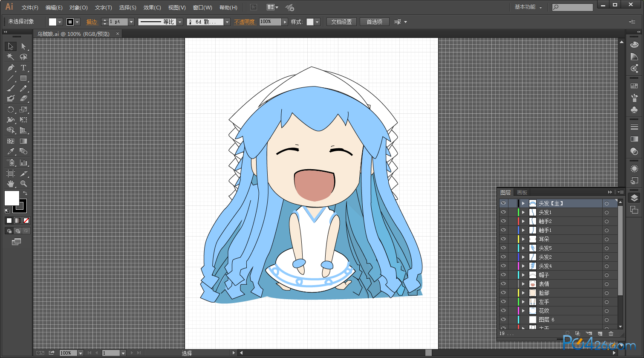Select the Artboard tool

pos(11,173)
